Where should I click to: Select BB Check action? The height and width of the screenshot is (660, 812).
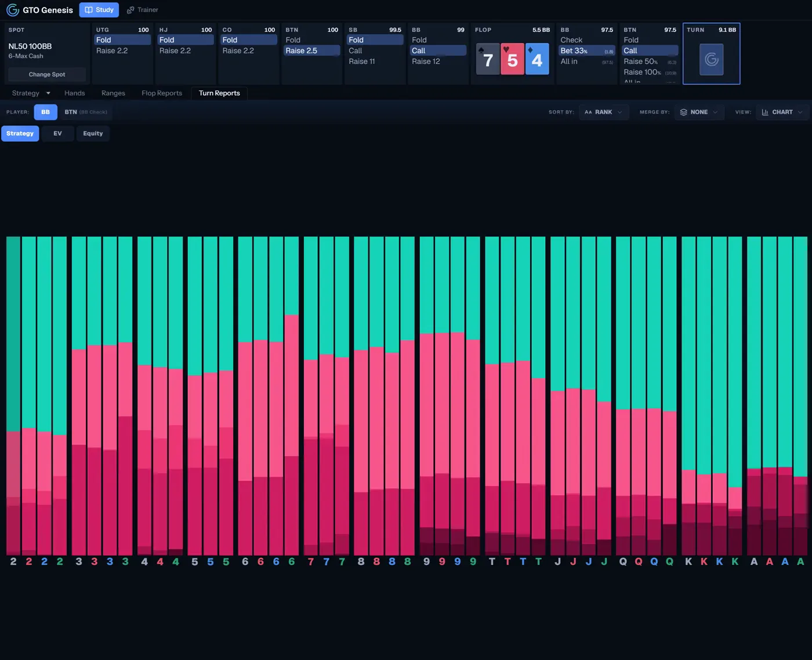pos(587,40)
